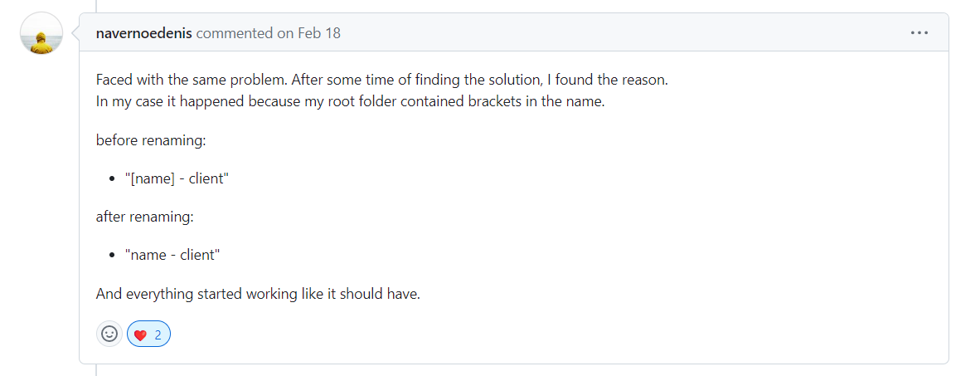Select the "[name] - client" bullet item
This screenshot has height=376, width=980.
click(177, 178)
